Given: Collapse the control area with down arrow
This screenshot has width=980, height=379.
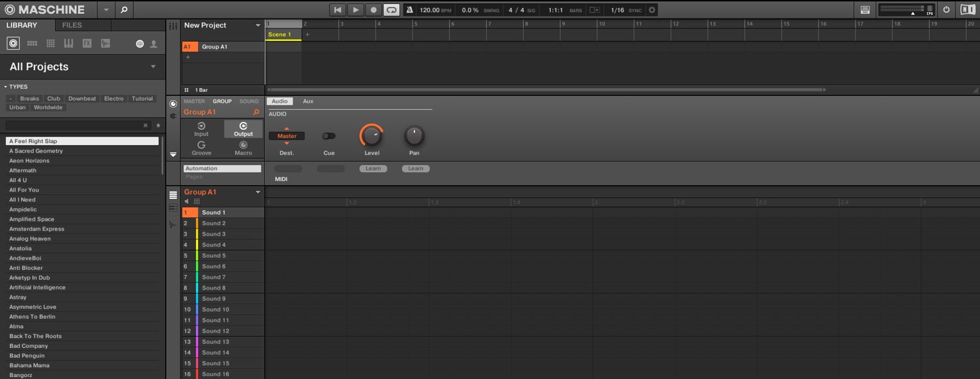Looking at the screenshot, I should [173, 154].
